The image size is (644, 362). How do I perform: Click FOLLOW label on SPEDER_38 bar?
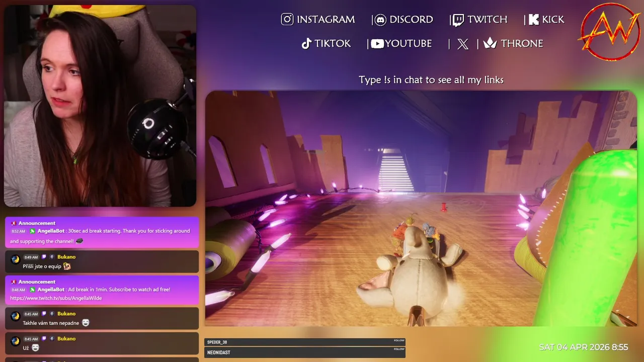[399, 340]
